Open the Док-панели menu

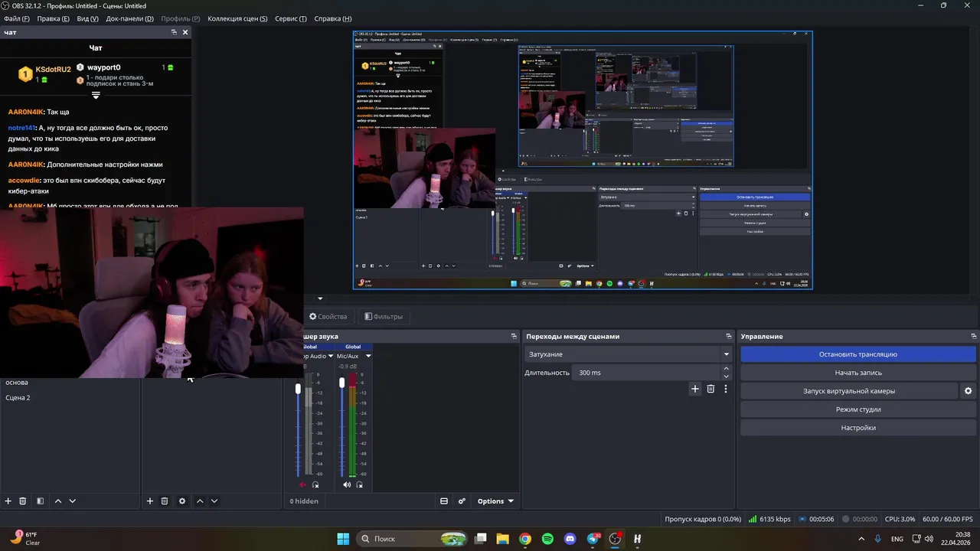[129, 18]
